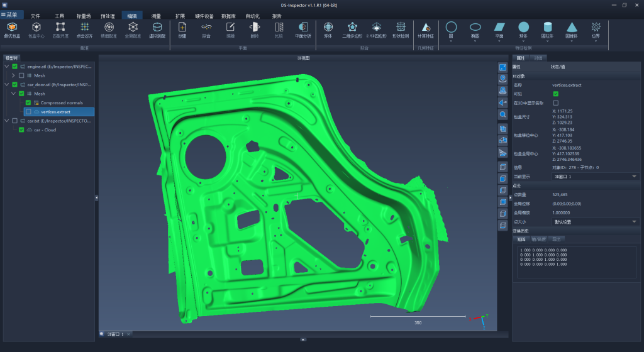Open the 对话 panel tab
Image resolution: width=644 pixels, height=352 pixels.
click(538, 58)
